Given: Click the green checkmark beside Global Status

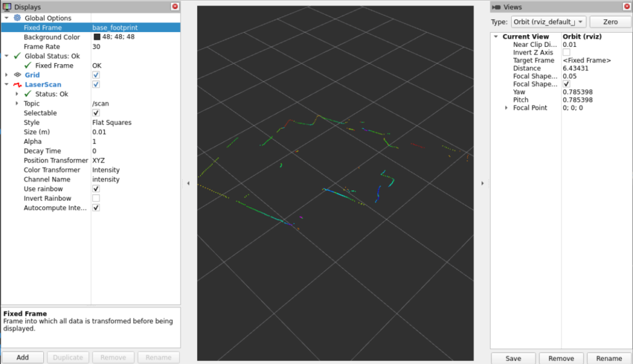Looking at the screenshot, I should click(x=17, y=56).
